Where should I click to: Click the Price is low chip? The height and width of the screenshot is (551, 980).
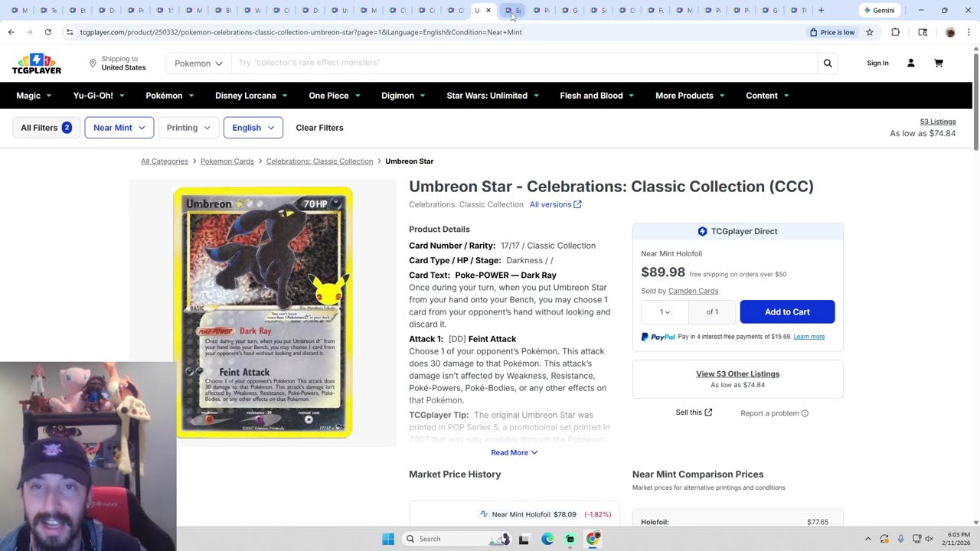pos(831,32)
